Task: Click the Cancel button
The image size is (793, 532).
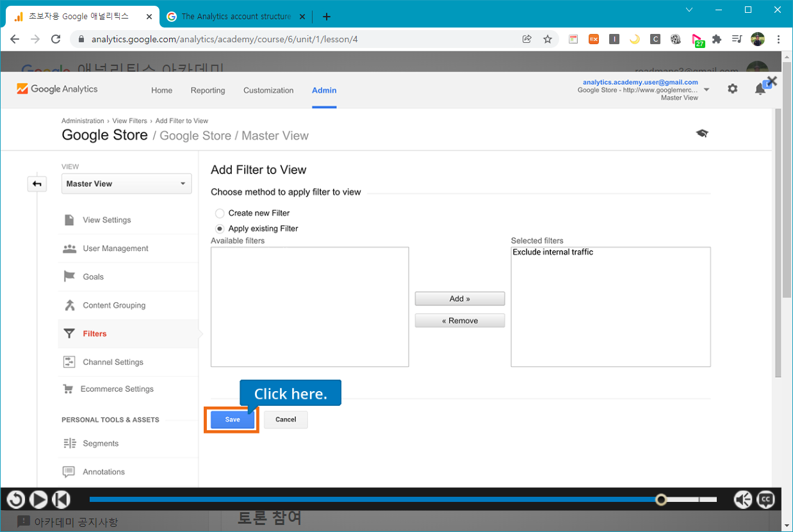Action: tap(286, 419)
